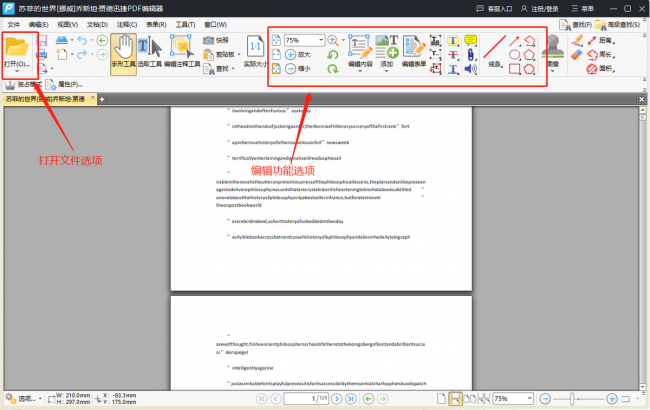Click the zoom slider in status bar

572,399
